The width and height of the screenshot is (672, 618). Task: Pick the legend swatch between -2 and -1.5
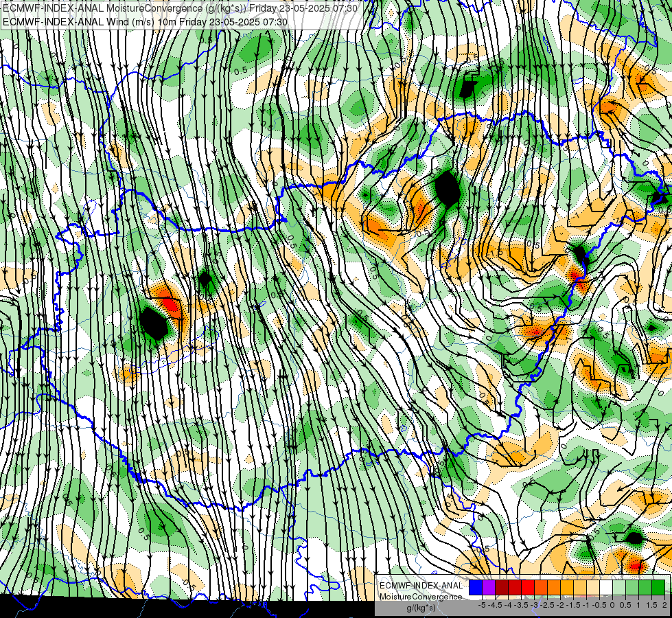click(x=567, y=588)
